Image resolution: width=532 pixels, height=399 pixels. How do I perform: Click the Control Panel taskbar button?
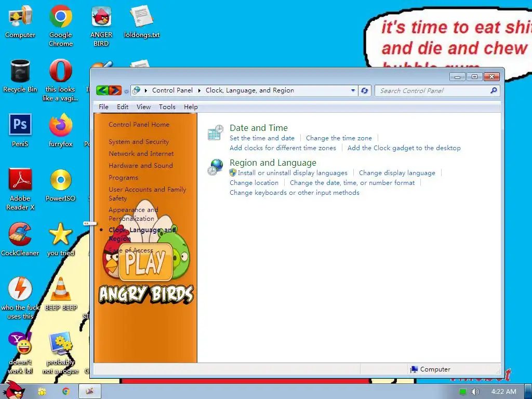(x=90, y=392)
